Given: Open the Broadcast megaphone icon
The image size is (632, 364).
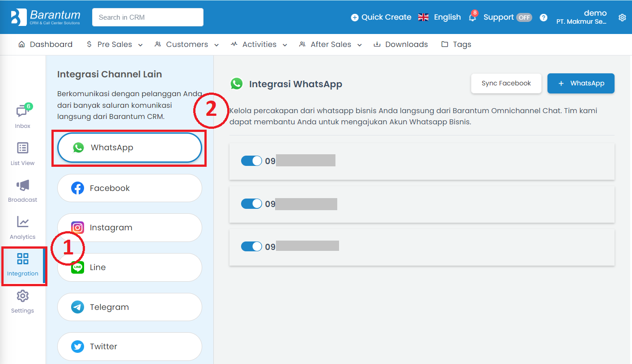Looking at the screenshot, I should (22, 185).
